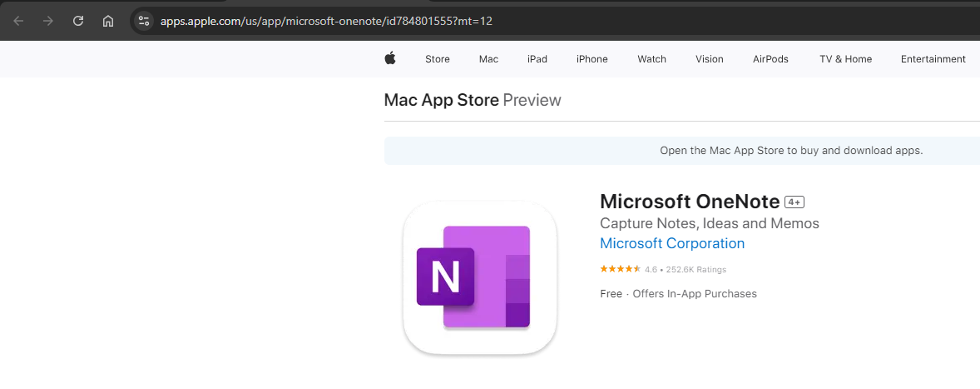Open the TV & Home menu item
Image resolution: width=980 pixels, height=389 pixels.
click(845, 59)
